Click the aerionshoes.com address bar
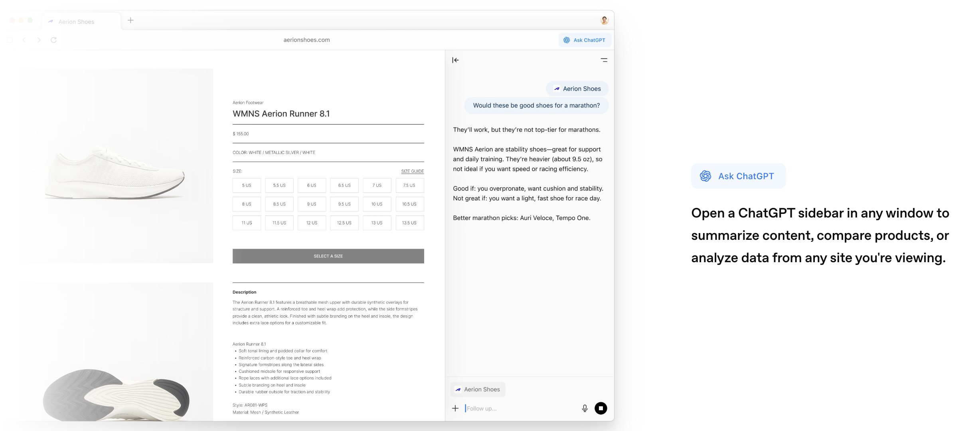Image resolution: width=980 pixels, height=431 pixels. 306,40
